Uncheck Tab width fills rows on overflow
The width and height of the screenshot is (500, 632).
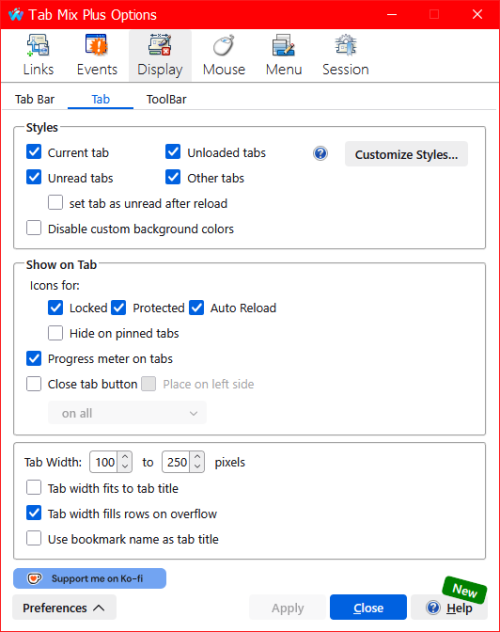point(34,513)
